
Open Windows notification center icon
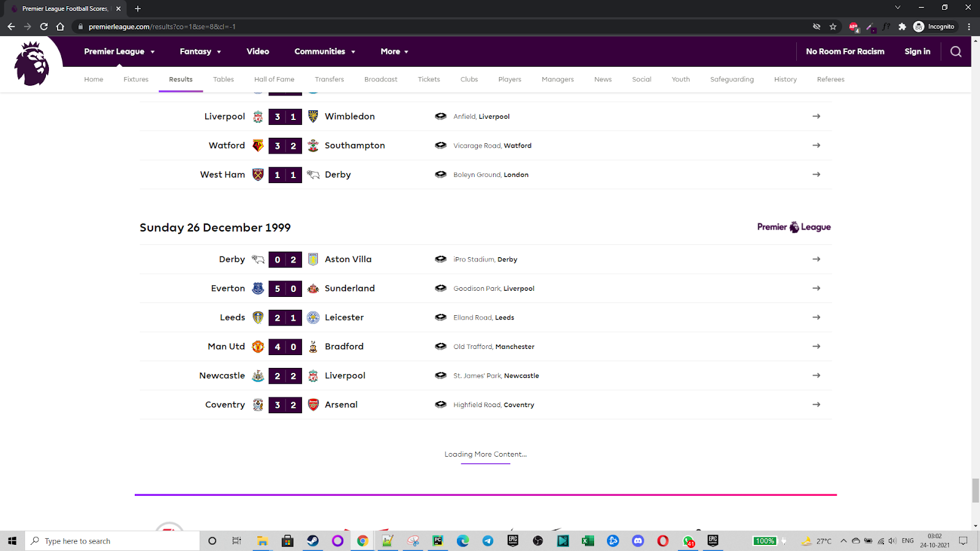point(963,541)
